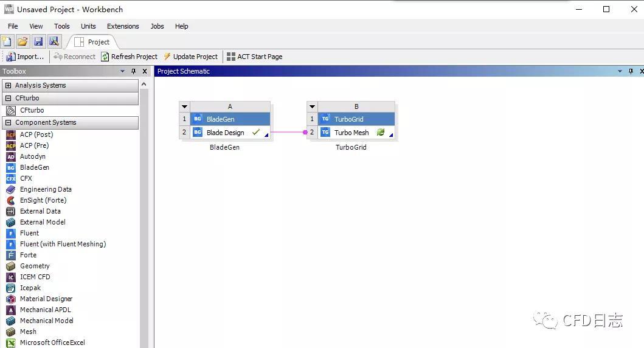Click the Reconnect button

[x=74, y=57]
